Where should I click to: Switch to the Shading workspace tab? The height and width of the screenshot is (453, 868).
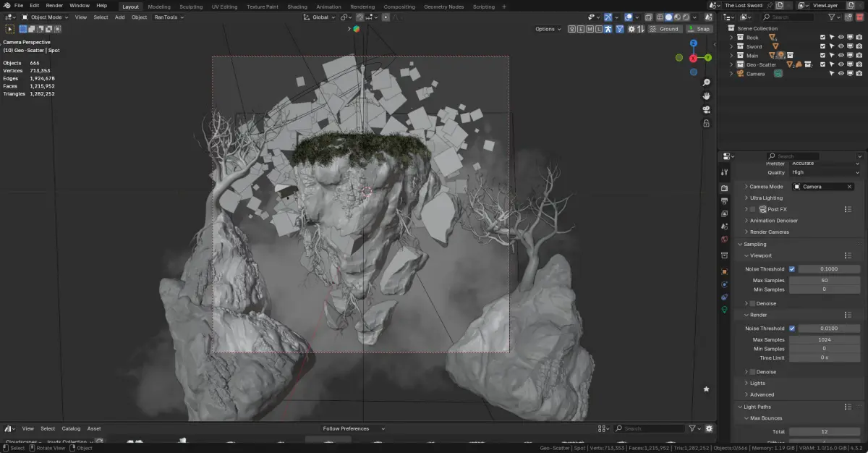point(297,7)
